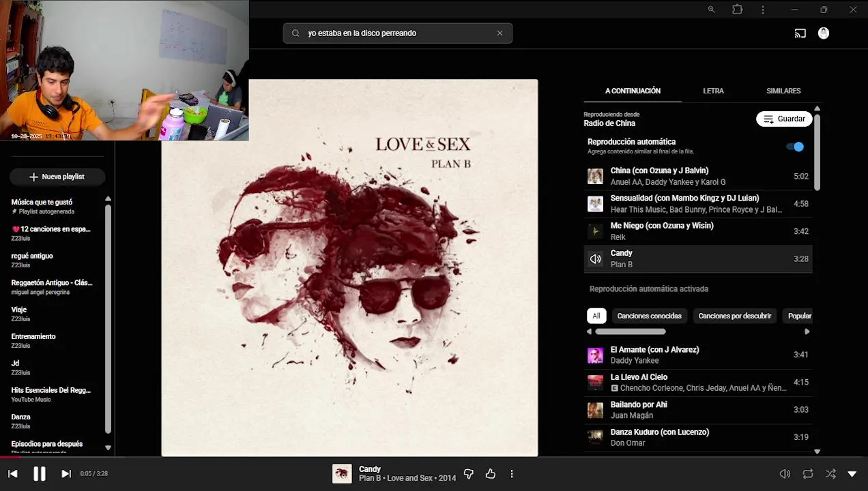
Task: Open the cast to device icon
Action: (x=800, y=33)
